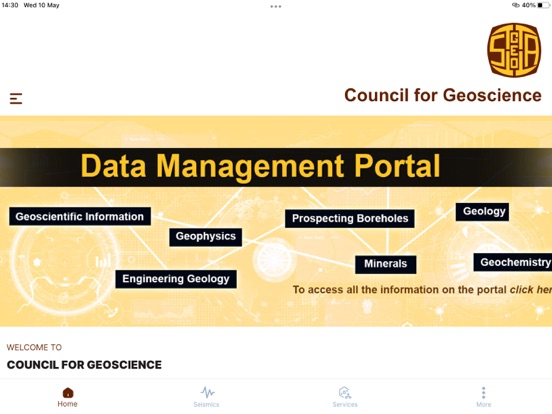This screenshot has height=414, width=552.
Task: Select the Geophysics label on banner
Action: (206, 237)
